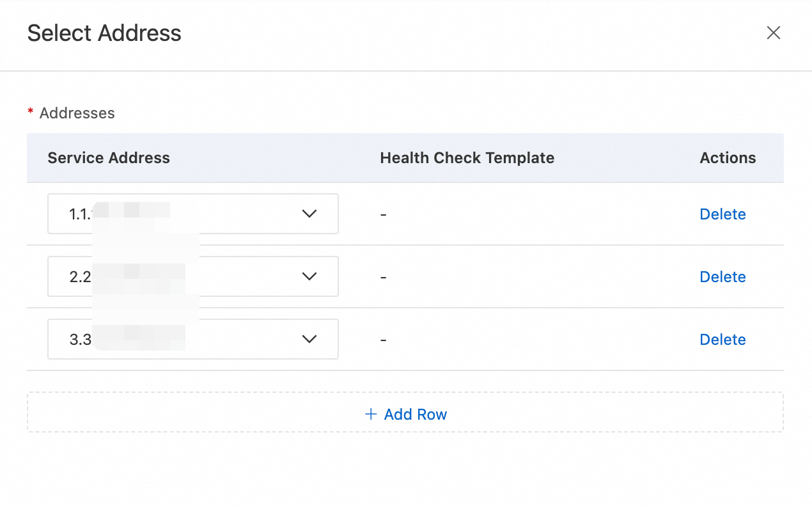
Task: Select the Health Check Template column header
Action: coord(467,158)
